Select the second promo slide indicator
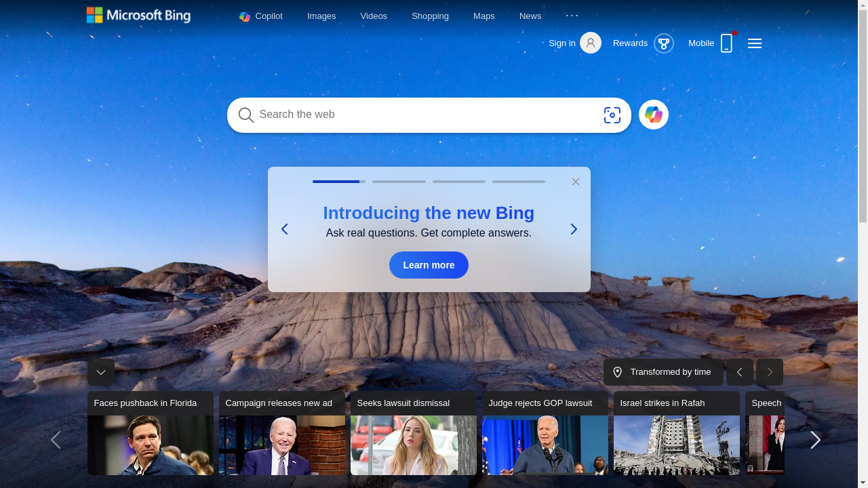868x488 pixels. (399, 182)
